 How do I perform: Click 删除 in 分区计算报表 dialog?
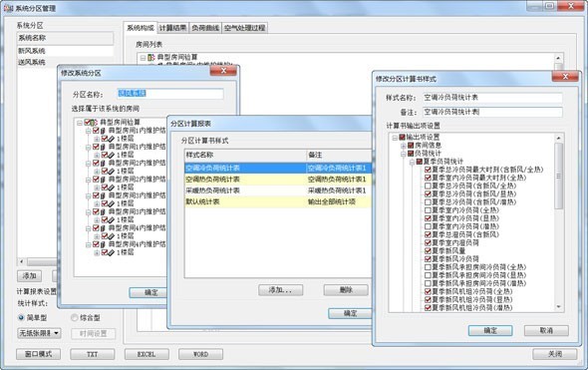(x=346, y=290)
